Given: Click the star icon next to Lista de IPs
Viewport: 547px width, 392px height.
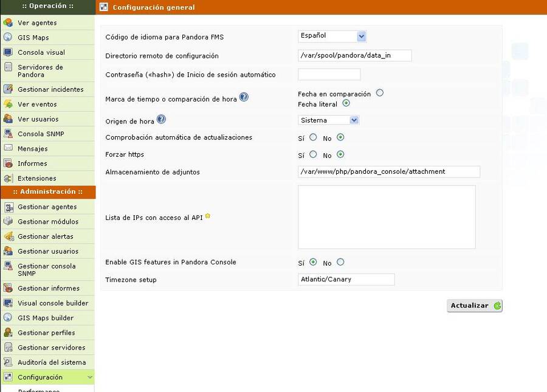Looking at the screenshot, I should coord(208,216).
